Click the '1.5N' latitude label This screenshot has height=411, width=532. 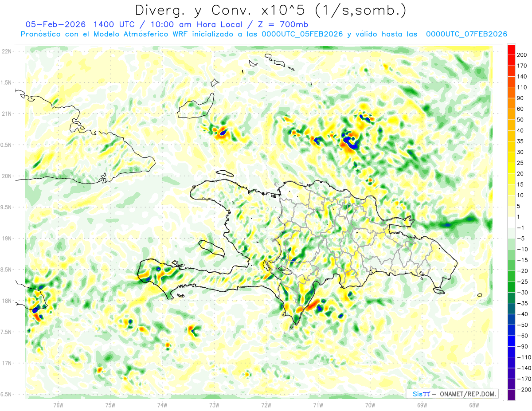coord(6,82)
